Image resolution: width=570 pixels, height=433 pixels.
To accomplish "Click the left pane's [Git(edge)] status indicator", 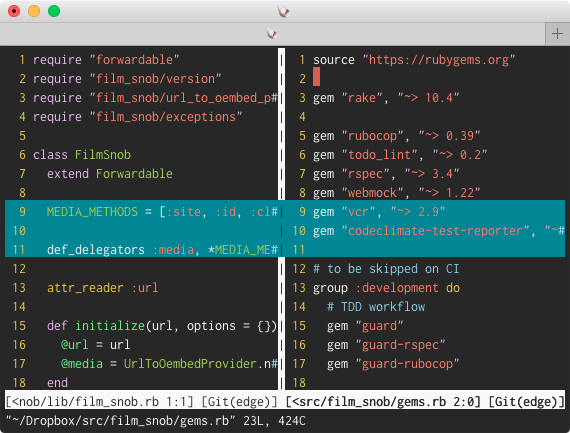I will point(240,402).
